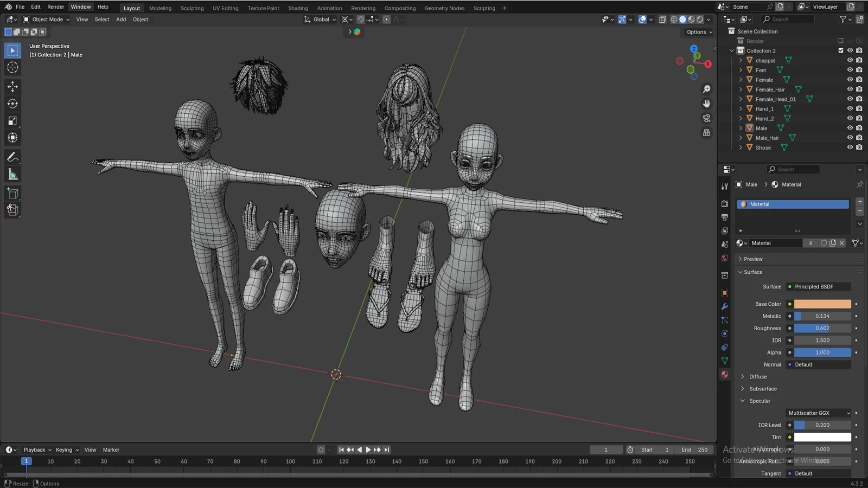This screenshot has width=868, height=488.
Task: Open the Base Color swatch picker
Action: (x=822, y=304)
